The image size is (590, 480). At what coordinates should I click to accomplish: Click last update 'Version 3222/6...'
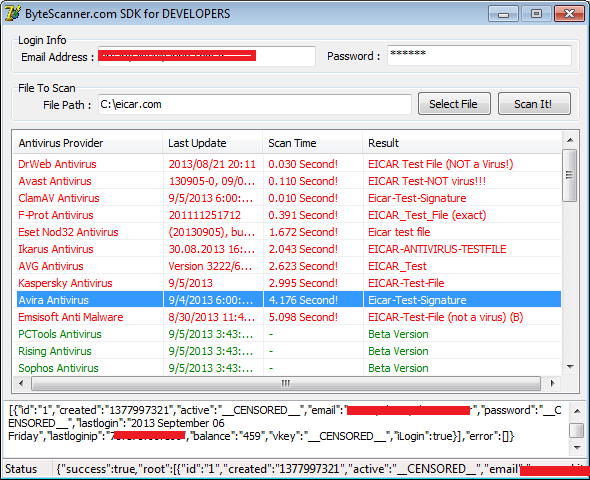coord(210,266)
